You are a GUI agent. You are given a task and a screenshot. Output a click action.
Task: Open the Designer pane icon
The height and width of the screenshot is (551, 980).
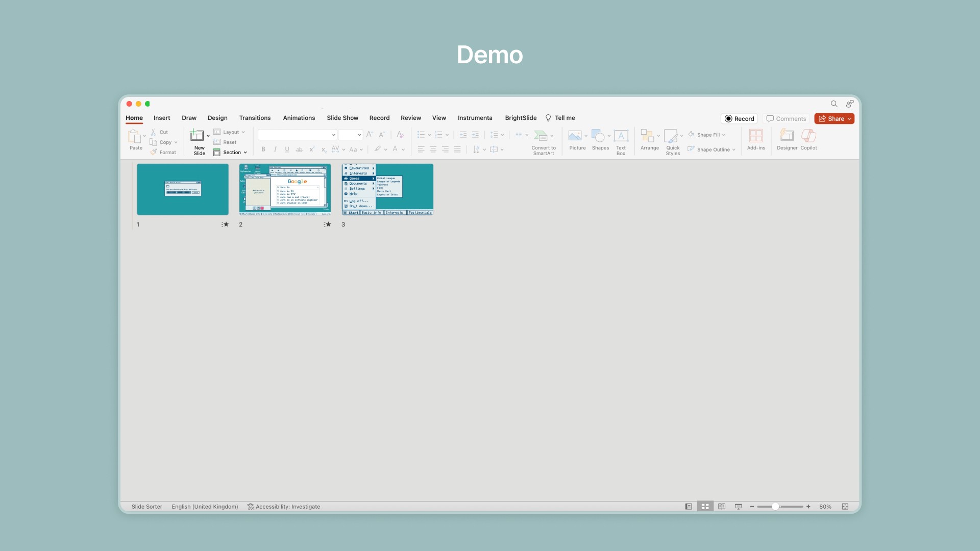tap(787, 136)
